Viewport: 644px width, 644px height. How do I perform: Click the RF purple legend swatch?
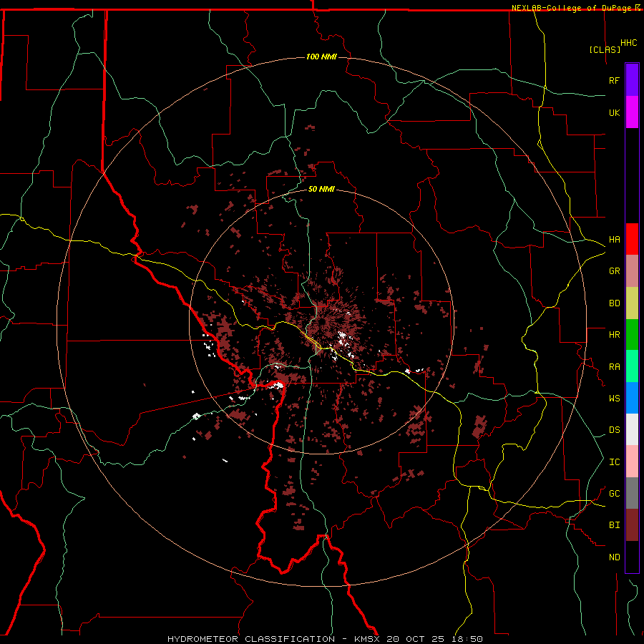coord(632,80)
